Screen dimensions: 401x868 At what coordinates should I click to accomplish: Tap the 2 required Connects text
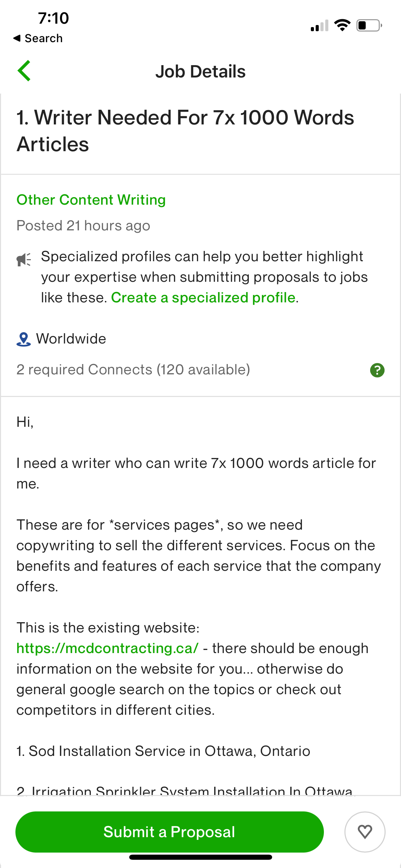pyautogui.click(x=133, y=370)
